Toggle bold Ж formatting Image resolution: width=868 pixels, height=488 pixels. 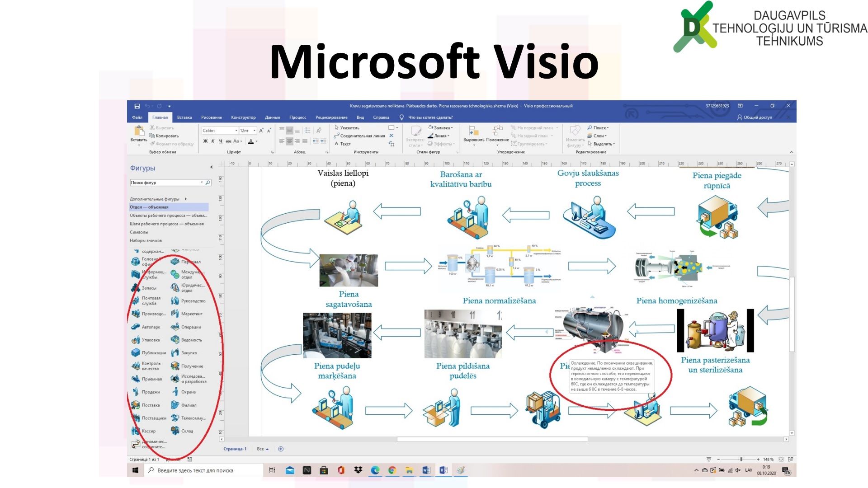pyautogui.click(x=205, y=141)
